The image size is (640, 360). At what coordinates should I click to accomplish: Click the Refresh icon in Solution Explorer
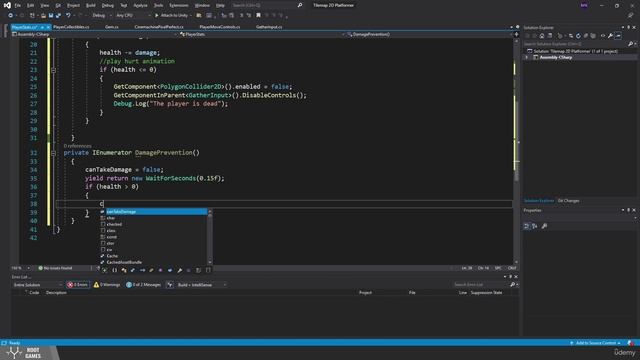tap(578, 36)
